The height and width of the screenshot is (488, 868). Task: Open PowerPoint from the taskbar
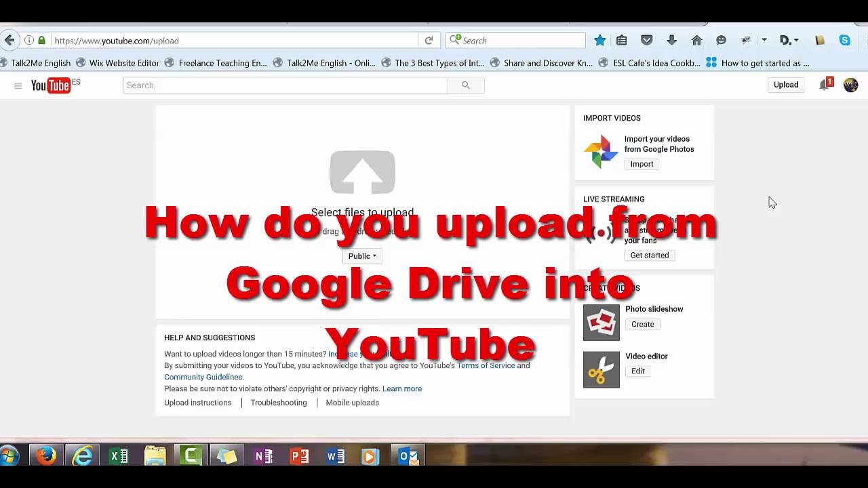coord(299,455)
